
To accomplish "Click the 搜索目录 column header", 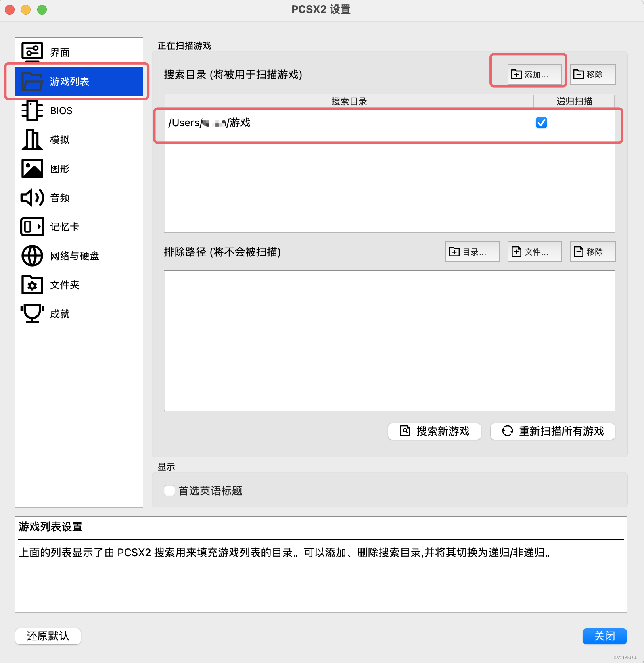I will [349, 101].
